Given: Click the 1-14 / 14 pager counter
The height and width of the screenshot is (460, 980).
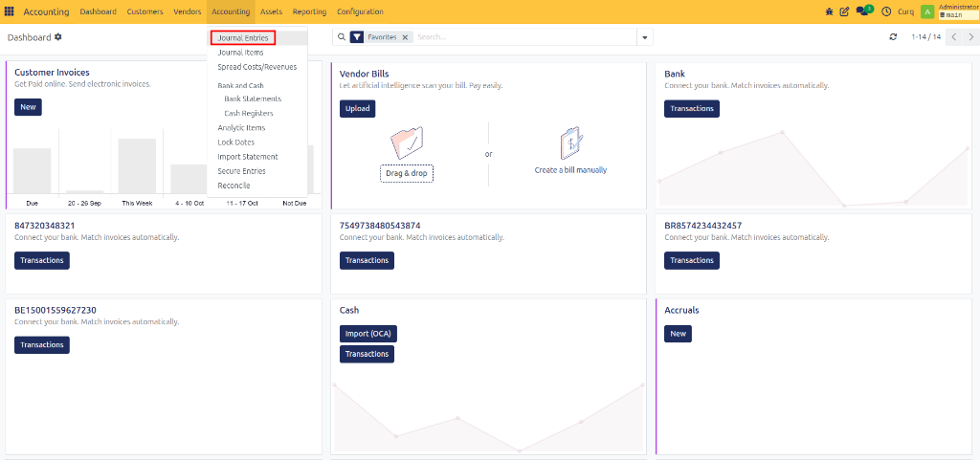Looking at the screenshot, I should click(x=925, y=37).
